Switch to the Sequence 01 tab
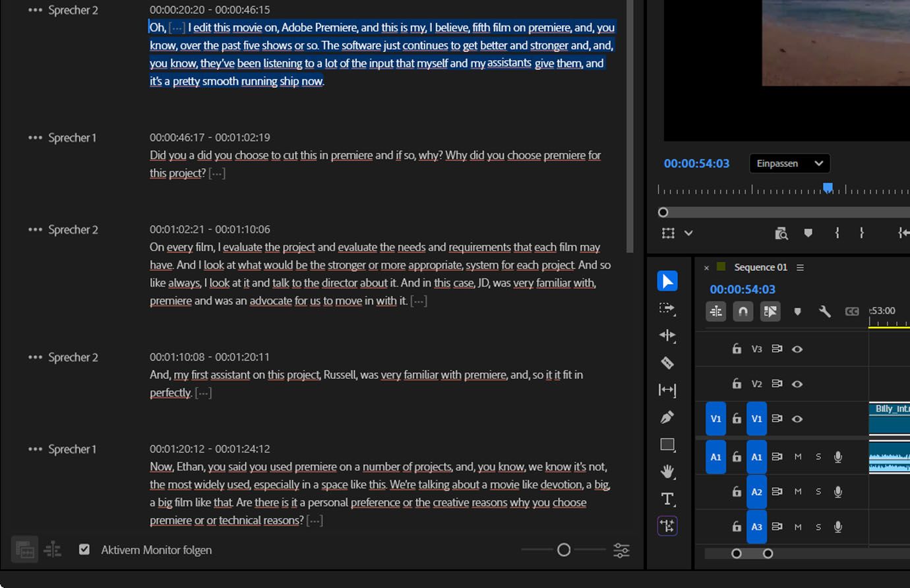Image resolution: width=910 pixels, height=588 pixels. [761, 267]
